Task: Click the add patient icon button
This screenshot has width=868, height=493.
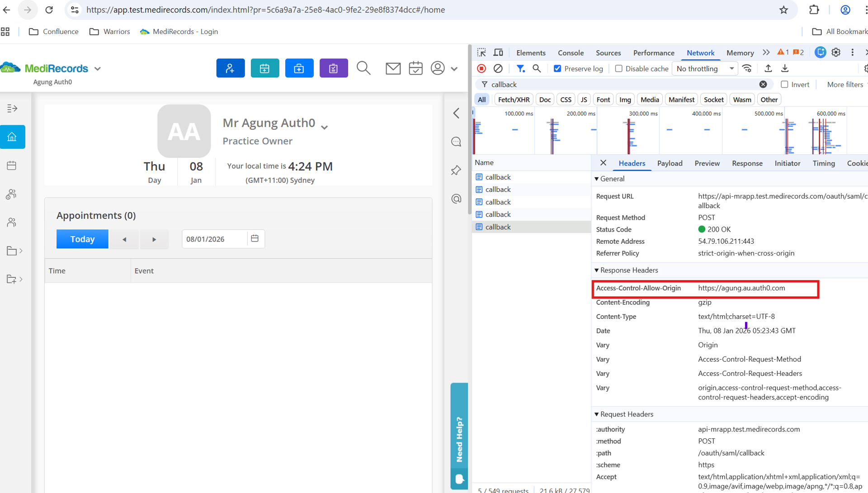Action: 231,68
